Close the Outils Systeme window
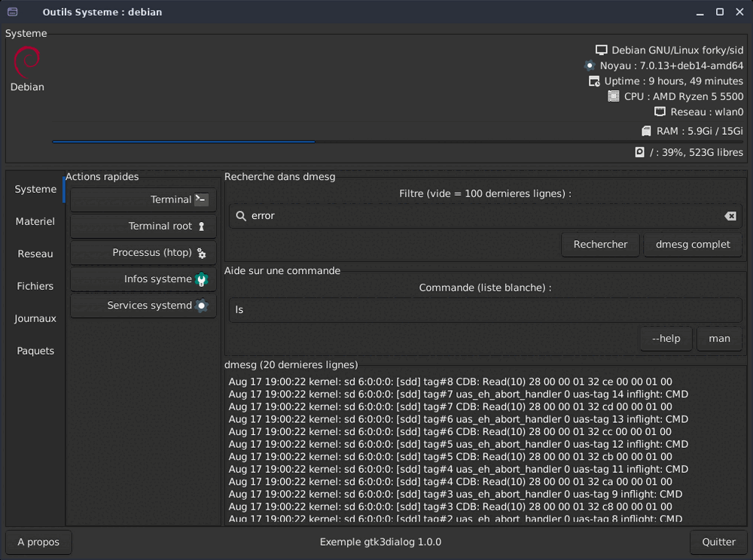Image resolution: width=753 pixels, height=560 pixels. [739, 12]
